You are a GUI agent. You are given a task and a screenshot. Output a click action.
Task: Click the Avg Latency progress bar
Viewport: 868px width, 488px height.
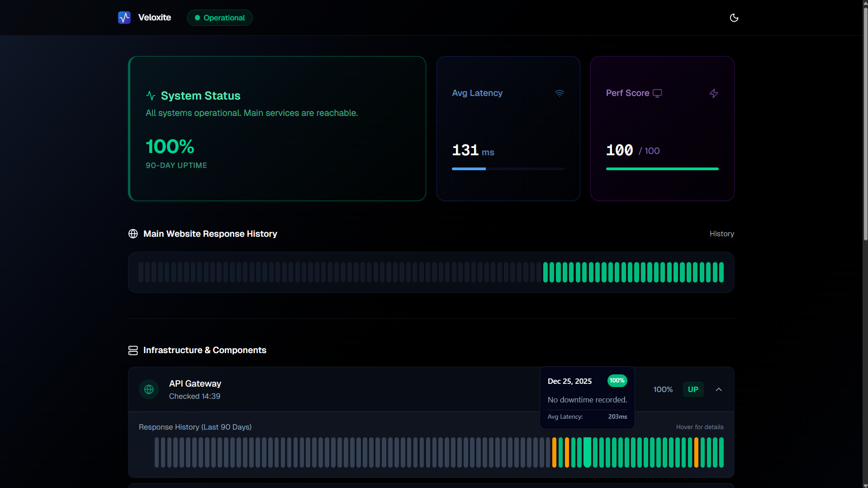508,168
